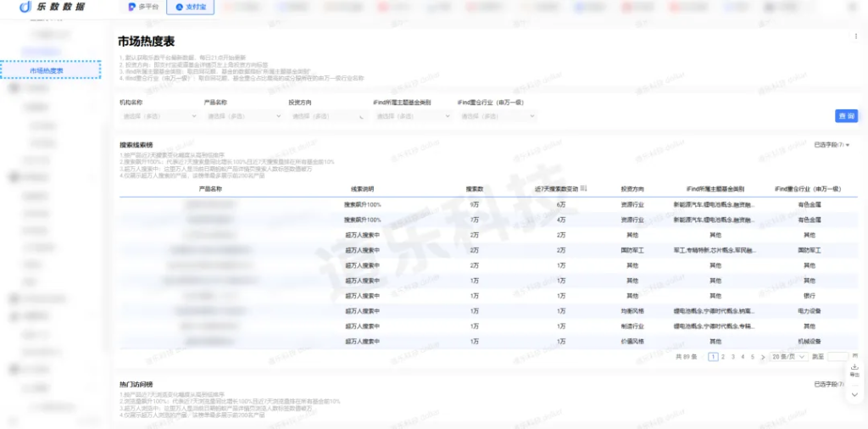
Task: Go to page 2 of the table
Action: (723, 357)
